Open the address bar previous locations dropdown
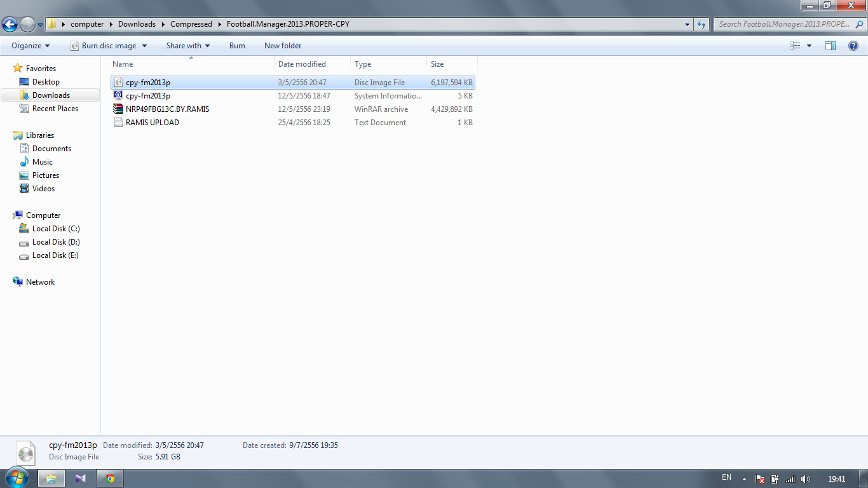 [x=688, y=24]
